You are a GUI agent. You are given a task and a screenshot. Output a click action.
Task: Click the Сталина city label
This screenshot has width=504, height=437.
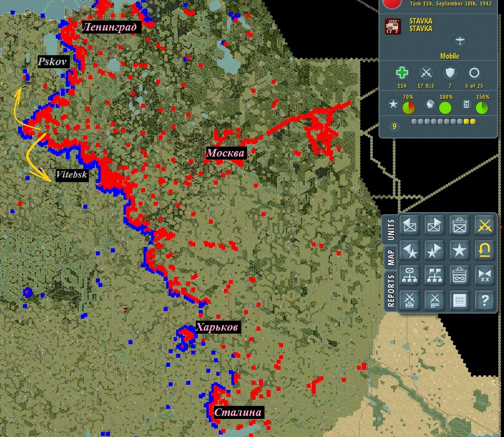(x=238, y=412)
